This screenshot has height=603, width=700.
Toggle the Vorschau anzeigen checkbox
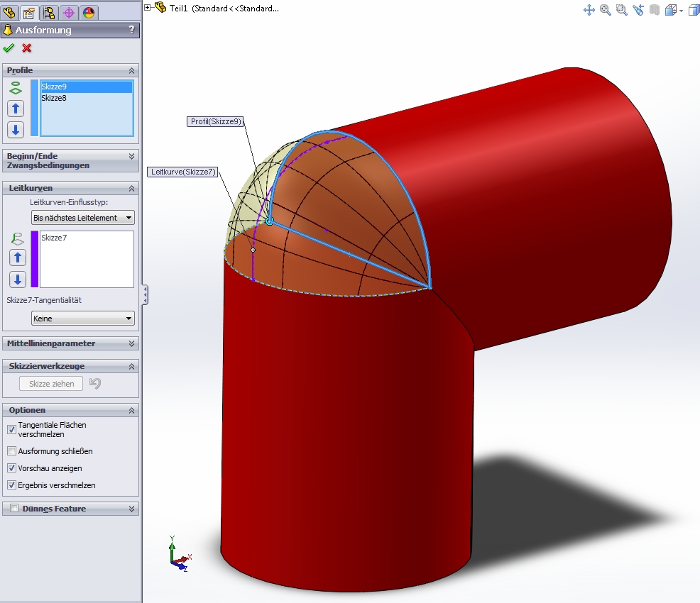(x=12, y=468)
